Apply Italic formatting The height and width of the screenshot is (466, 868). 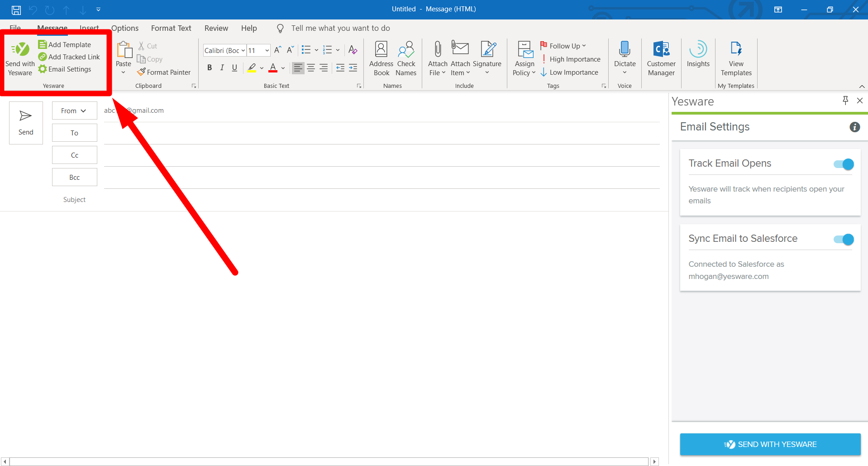(x=222, y=68)
